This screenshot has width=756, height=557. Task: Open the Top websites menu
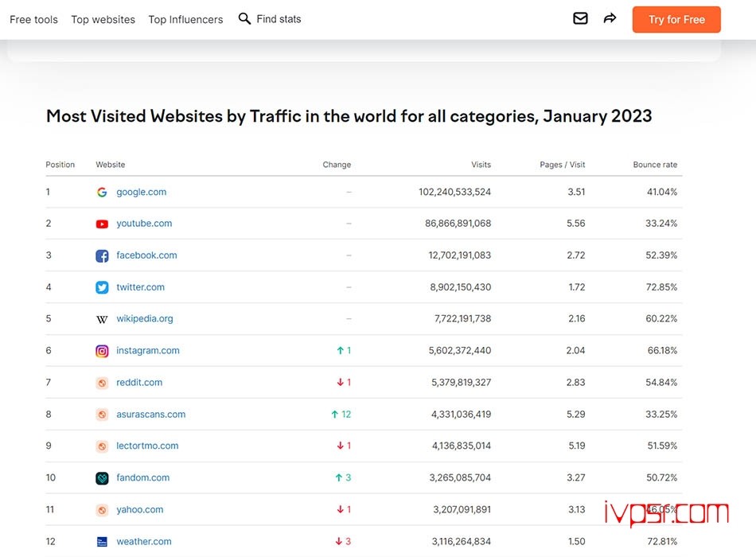click(x=103, y=19)
